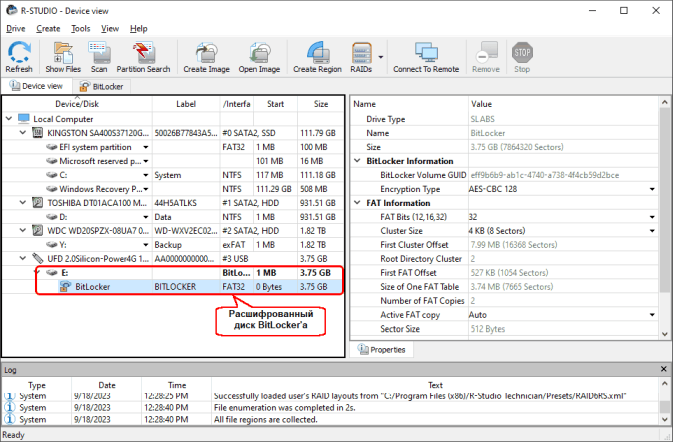Select the UFD Silicon-Power USB icon
Viewport: 673px width, 442px height.
pyautogui.click(x=38, y=258)
